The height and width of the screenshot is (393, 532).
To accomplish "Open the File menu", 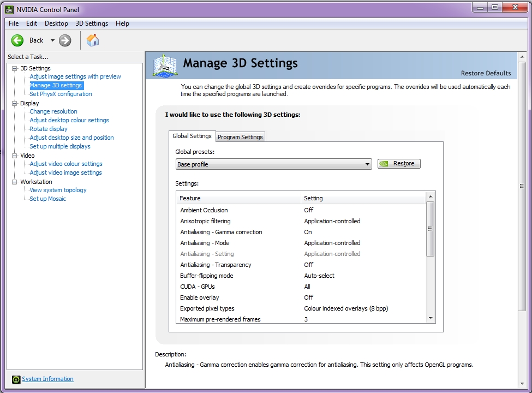I will [14, 23].
